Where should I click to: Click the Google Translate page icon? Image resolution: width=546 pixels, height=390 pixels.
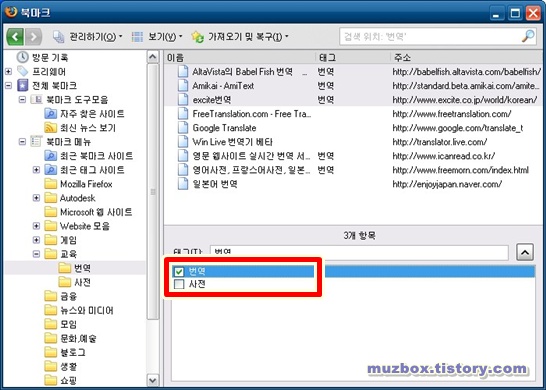click(183, 128)
